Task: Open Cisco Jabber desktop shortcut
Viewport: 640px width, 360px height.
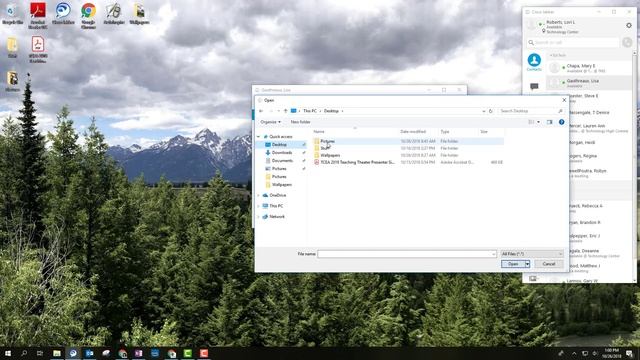Action: (63, 13)
